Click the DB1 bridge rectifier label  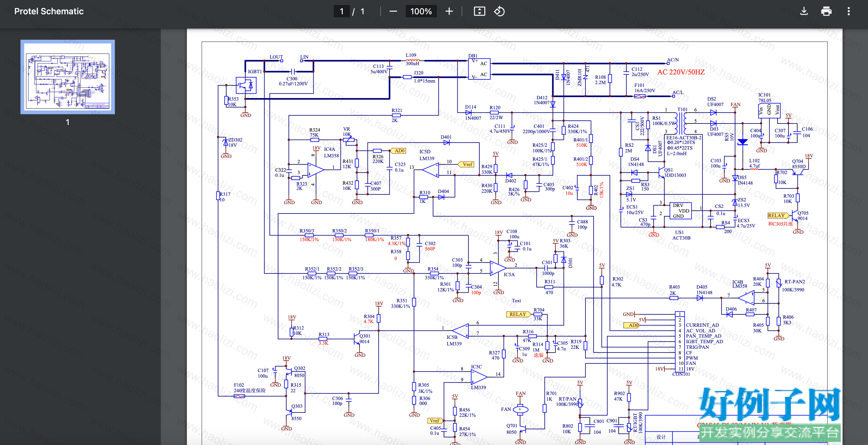pos(473,56)
